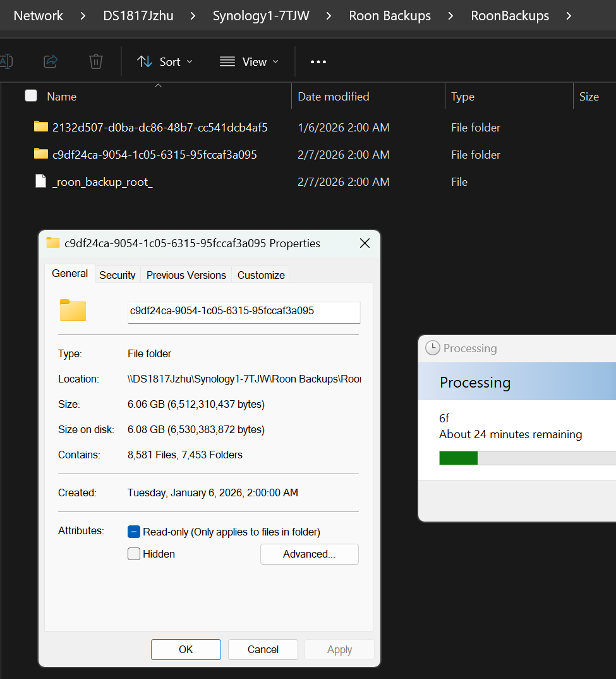Screen dimensions: 616x679
Task: Click the clock icon in Processing title
Action: pos(432,348)
